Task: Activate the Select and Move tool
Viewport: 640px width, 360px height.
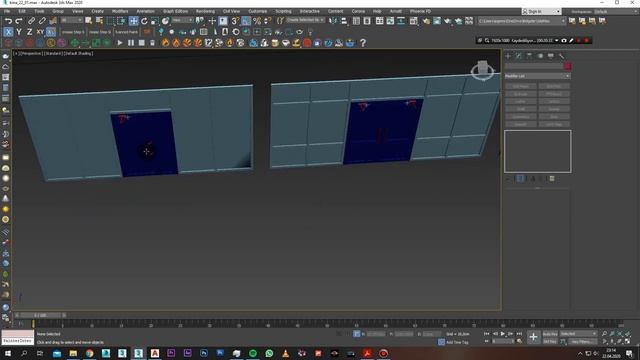Action: pyautogui.click(x=133, y=20)
